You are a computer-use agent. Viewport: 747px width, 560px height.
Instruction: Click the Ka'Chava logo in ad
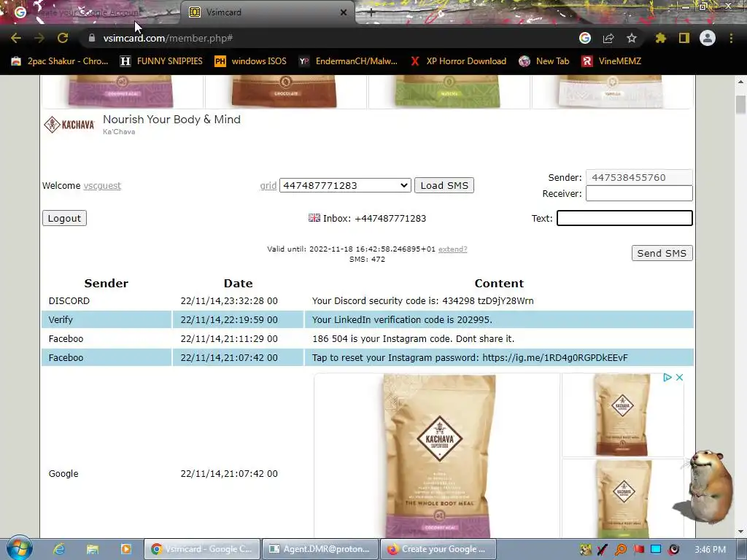tap(69, 125)
